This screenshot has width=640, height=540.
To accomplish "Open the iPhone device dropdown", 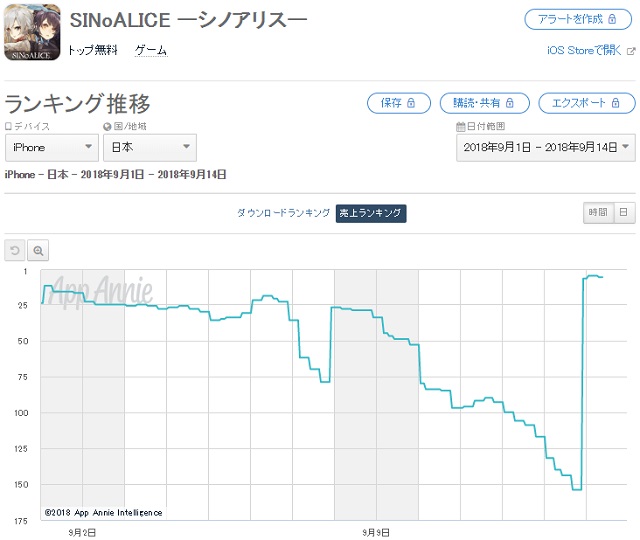I will (x=52, y=147).
